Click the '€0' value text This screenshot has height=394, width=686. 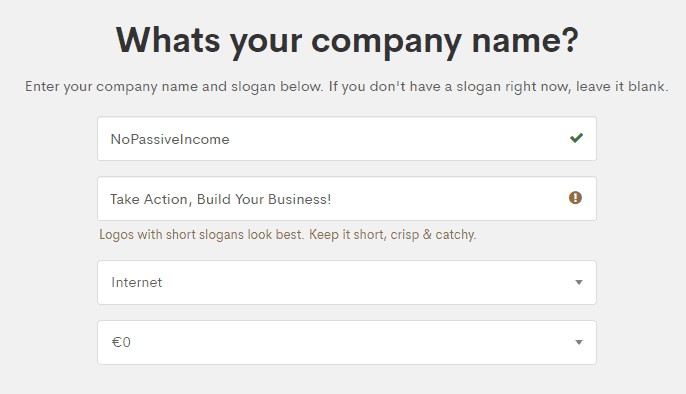pyautogui.click(x=121, y=342)
